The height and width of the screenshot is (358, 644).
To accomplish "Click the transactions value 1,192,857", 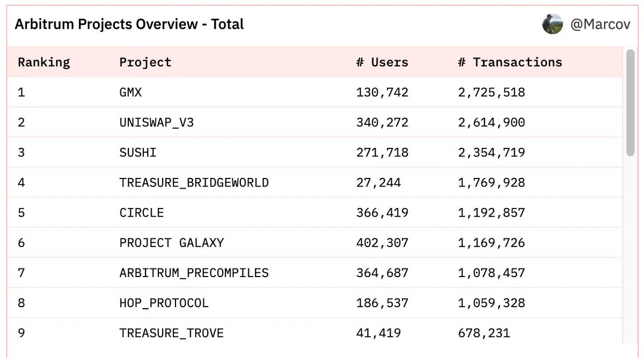I will coord(492,213).
